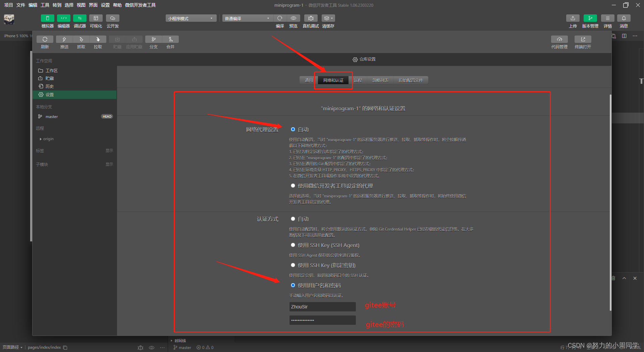Show tags (标签) via 显示 link
Viewport: 644px width, 352px height.
pos(109,151)
